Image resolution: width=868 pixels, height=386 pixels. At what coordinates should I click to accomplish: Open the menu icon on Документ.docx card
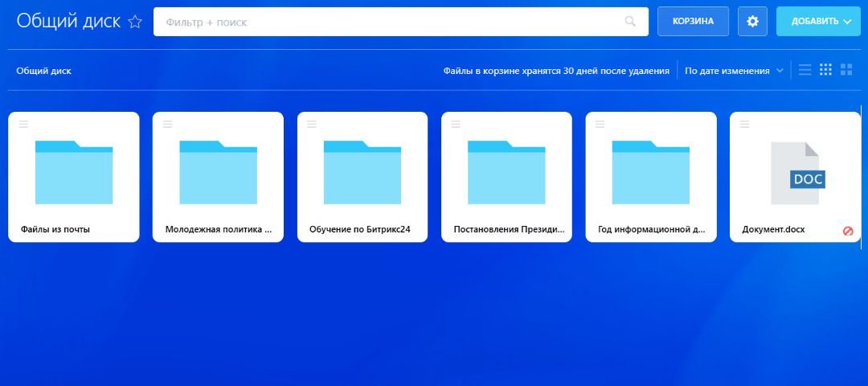pos(744,124)
